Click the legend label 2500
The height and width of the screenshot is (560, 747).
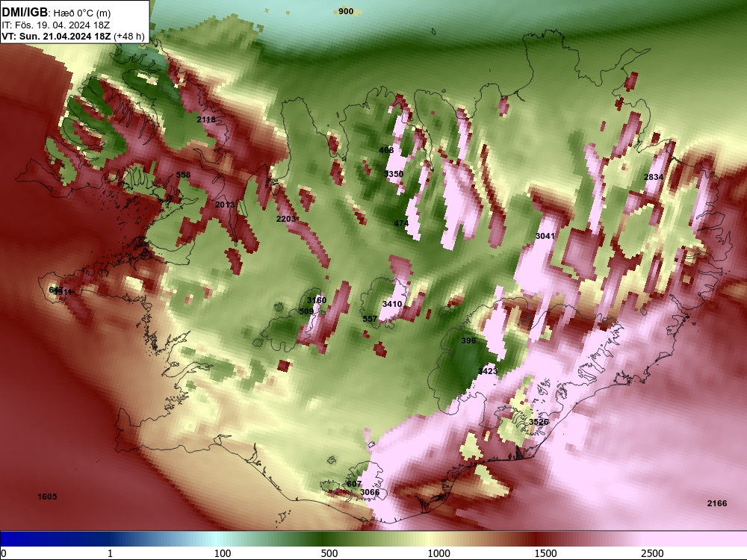point(652,553)
